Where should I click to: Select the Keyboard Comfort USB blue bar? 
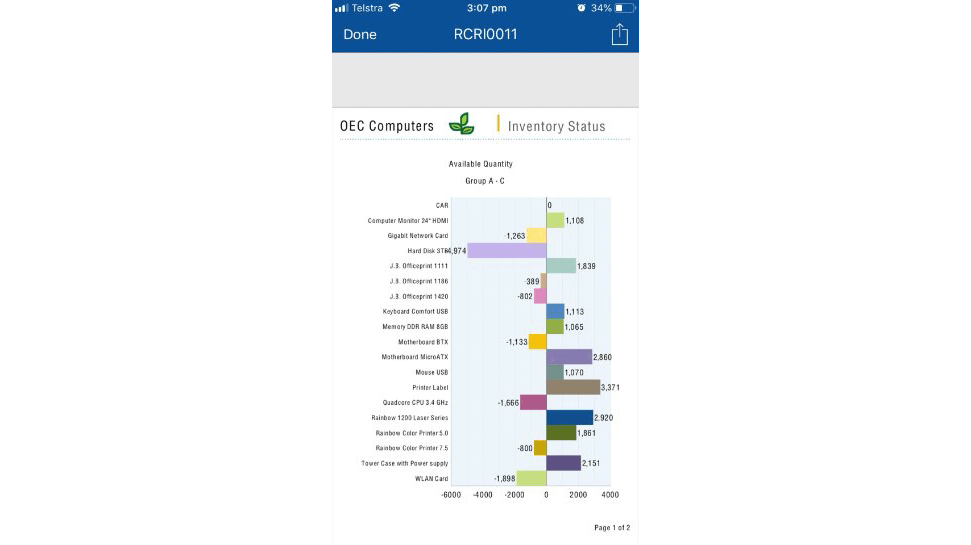point(555,312)
